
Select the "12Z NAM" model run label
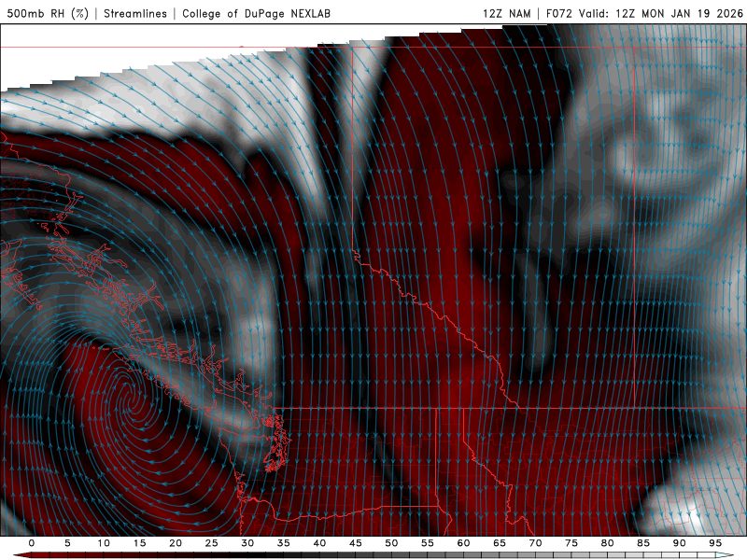tap(507, 13)
